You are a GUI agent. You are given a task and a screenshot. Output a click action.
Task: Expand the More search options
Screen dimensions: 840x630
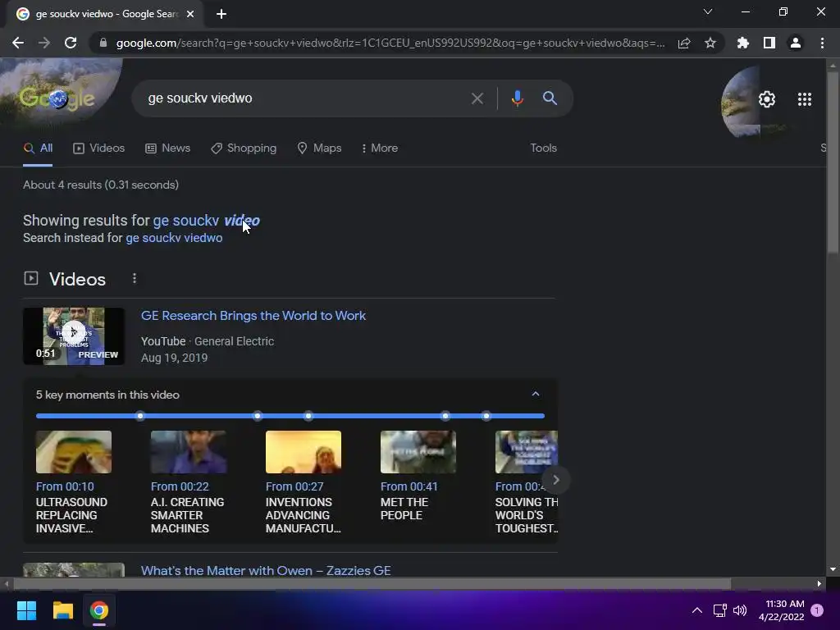[380, 148]
